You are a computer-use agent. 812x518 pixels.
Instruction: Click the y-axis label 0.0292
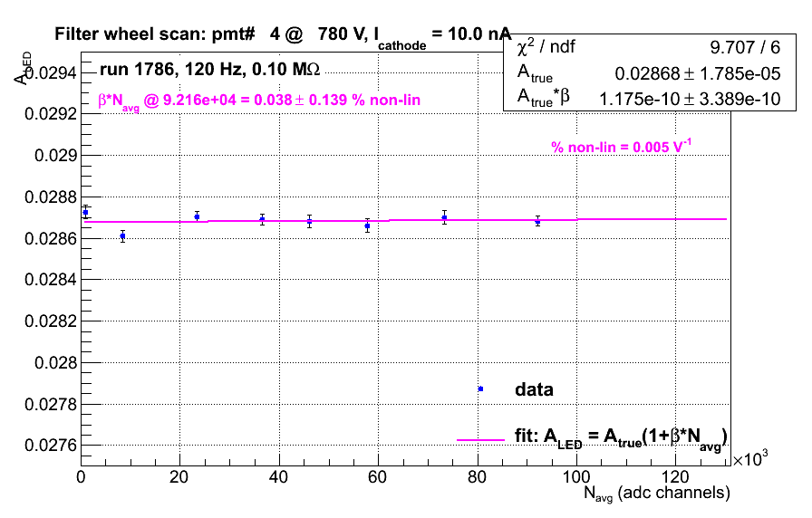(51, 113)
